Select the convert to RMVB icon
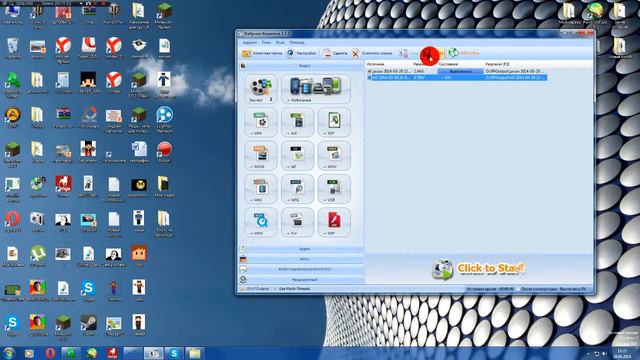This screenshot has width=640, height=360. 261,156
